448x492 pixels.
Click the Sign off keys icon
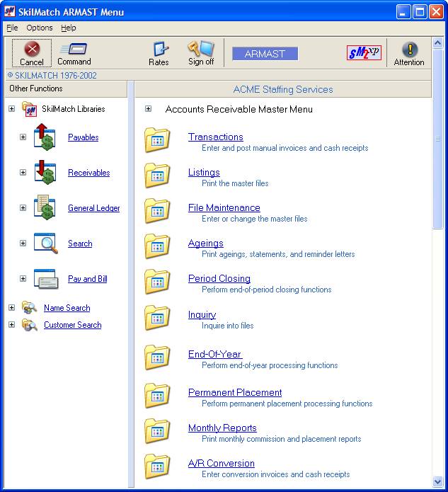coord(201,48)
